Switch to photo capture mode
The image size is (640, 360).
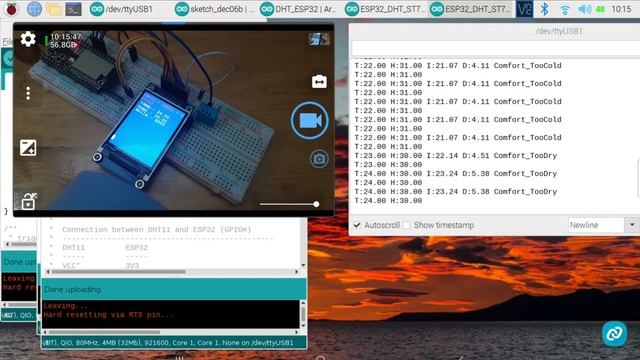coord(319,159)
